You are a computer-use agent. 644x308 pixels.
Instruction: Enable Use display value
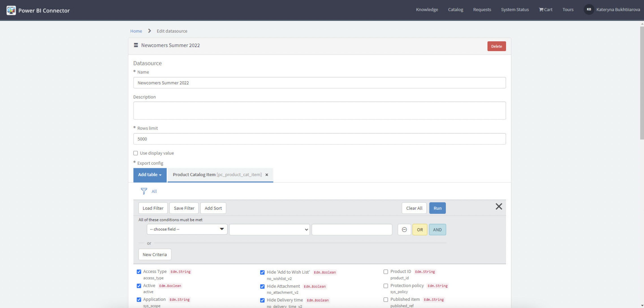click(x=136, y=153)
